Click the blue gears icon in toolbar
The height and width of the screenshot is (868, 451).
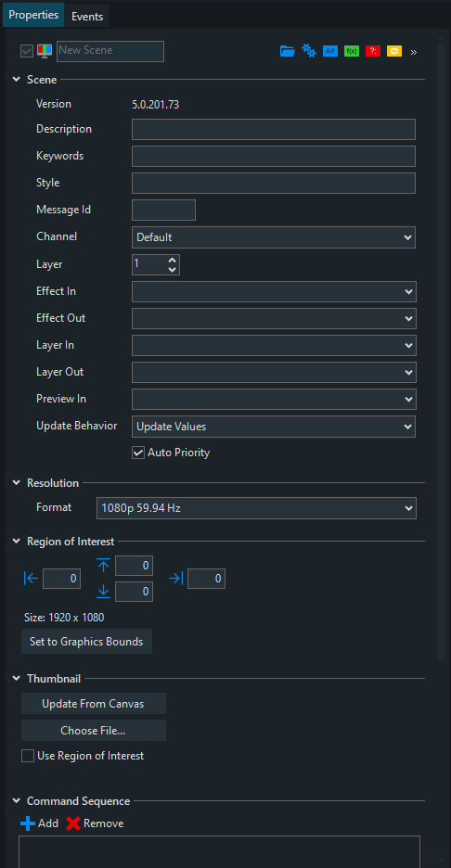pos(309,51)
